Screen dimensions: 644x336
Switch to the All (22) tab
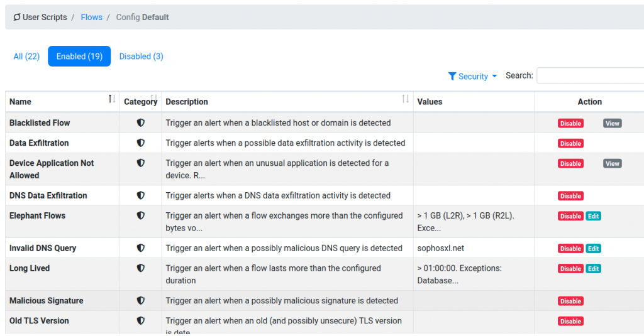26,56
